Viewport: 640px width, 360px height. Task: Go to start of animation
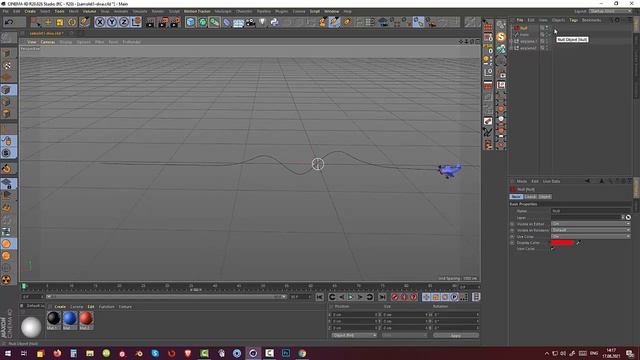pyautogui.click(x=320, y=297)
